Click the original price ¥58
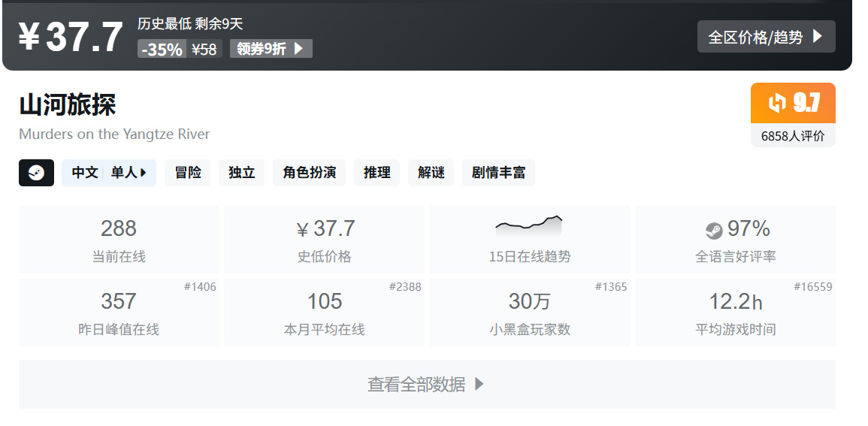This screenshot has width=868, height=426. [204, 50]
